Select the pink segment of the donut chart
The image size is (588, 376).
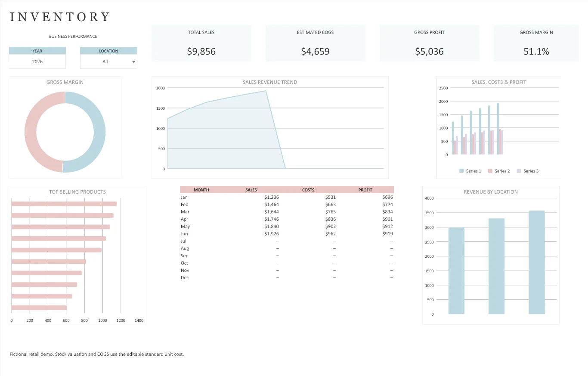coord(30,132)
